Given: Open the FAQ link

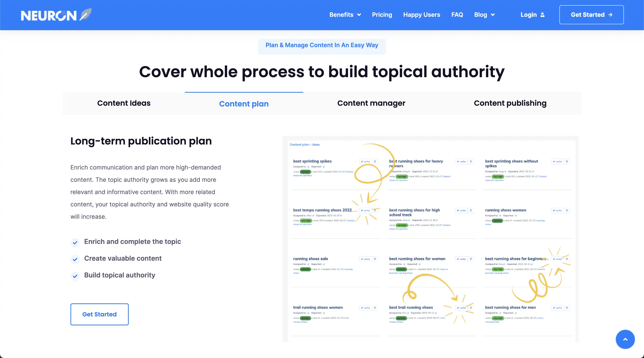Looking at the screenshot, I should 457,15.
